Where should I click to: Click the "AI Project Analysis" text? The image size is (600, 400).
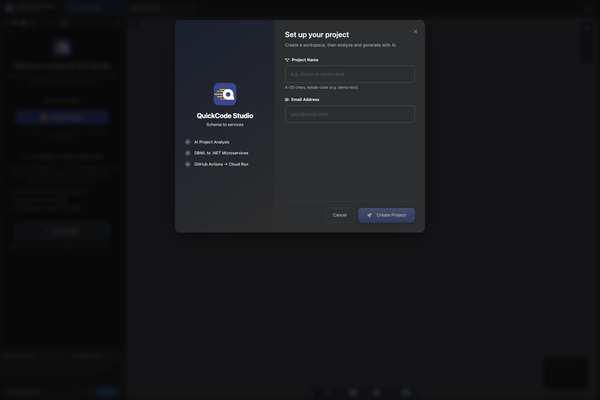[212, 142]
